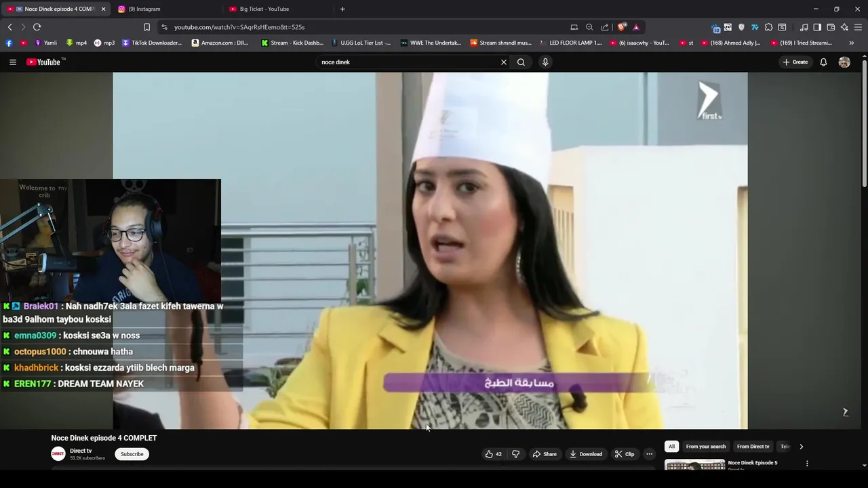
Task: Open the U.GG LoL Tier List bookmark
Action: tap(361, 43)
